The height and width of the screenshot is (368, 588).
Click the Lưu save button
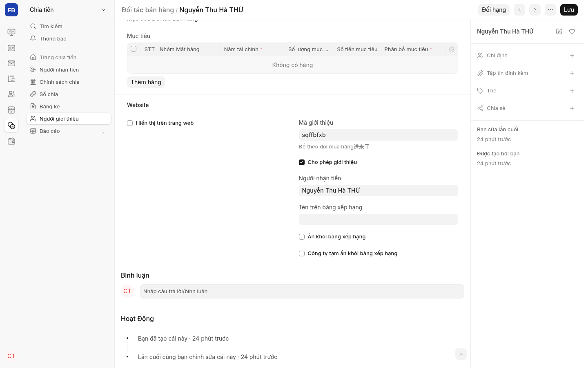[569, 10]
